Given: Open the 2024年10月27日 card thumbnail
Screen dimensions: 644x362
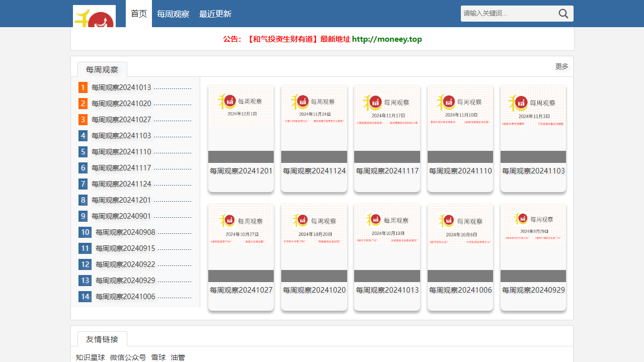Looking at the screenshot, I should (241, 243).
